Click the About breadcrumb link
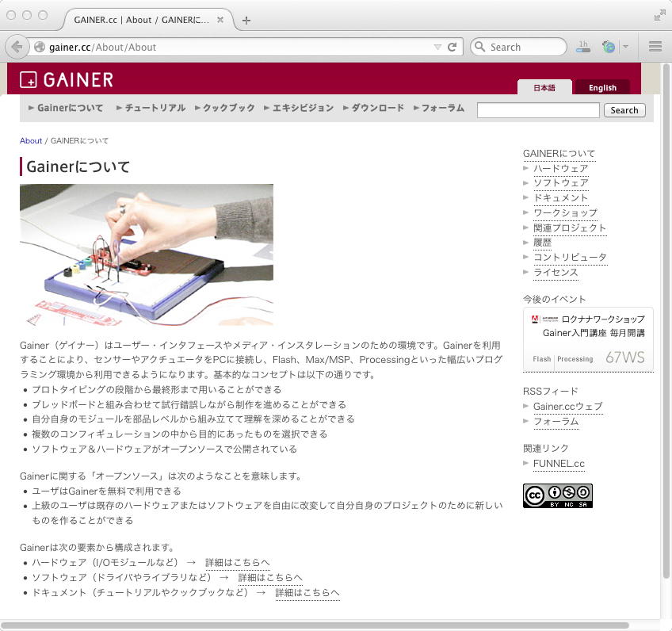Screen dimensions: 672x631 click(31, 140)
